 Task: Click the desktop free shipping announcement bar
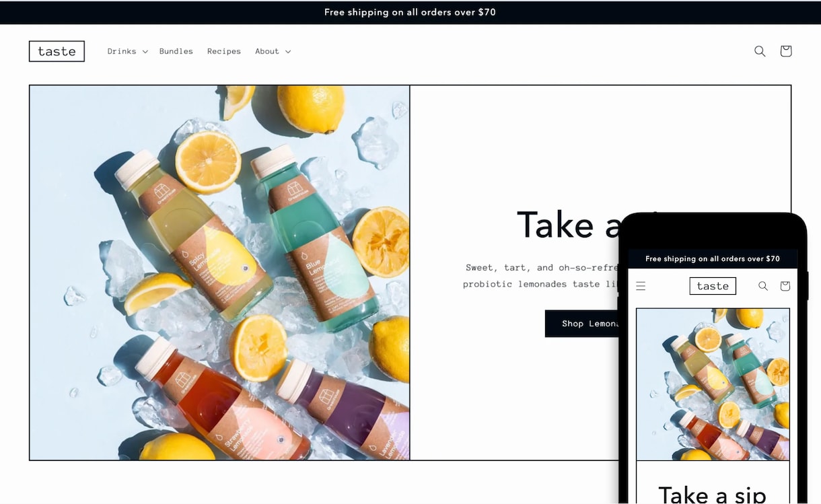(410, 12)
